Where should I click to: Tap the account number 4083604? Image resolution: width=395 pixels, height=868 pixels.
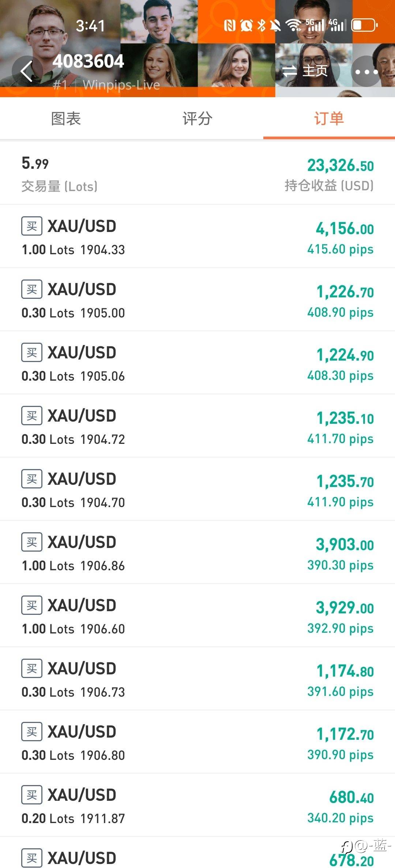89,61
